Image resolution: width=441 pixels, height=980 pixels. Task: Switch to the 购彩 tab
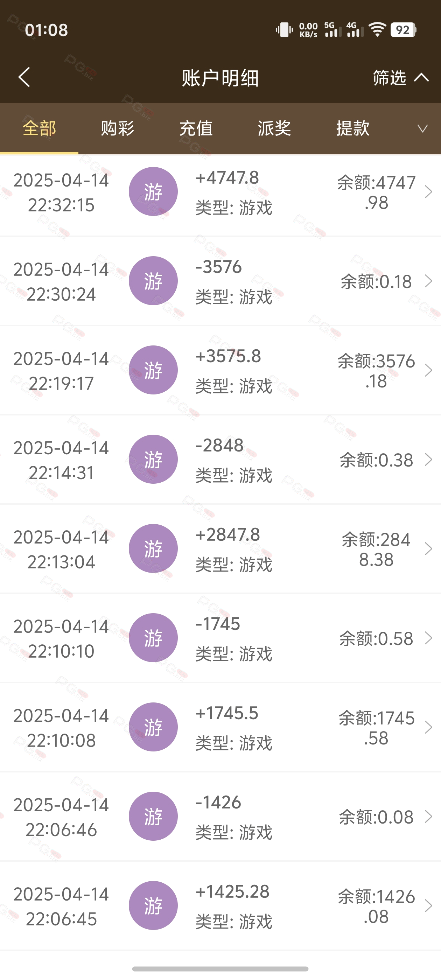coord(118,128)
